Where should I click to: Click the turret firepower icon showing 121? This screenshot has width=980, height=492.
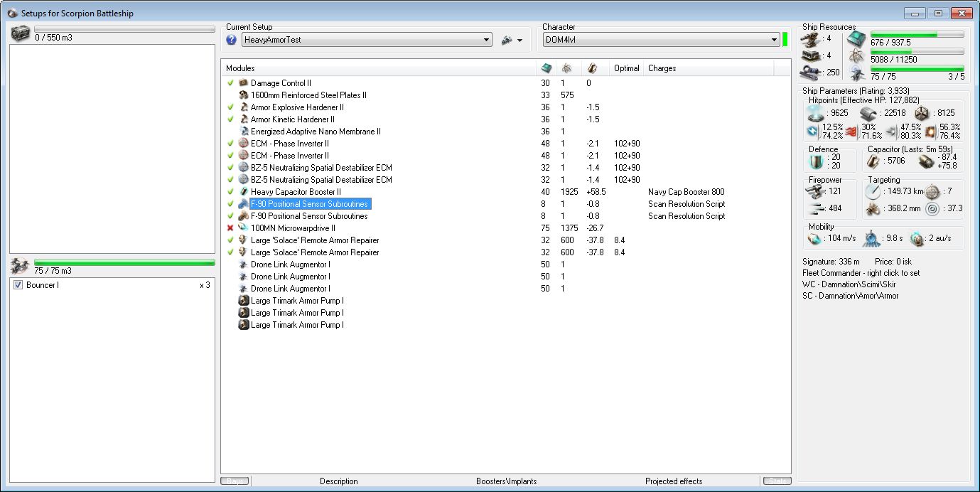(x=816, y=191)
